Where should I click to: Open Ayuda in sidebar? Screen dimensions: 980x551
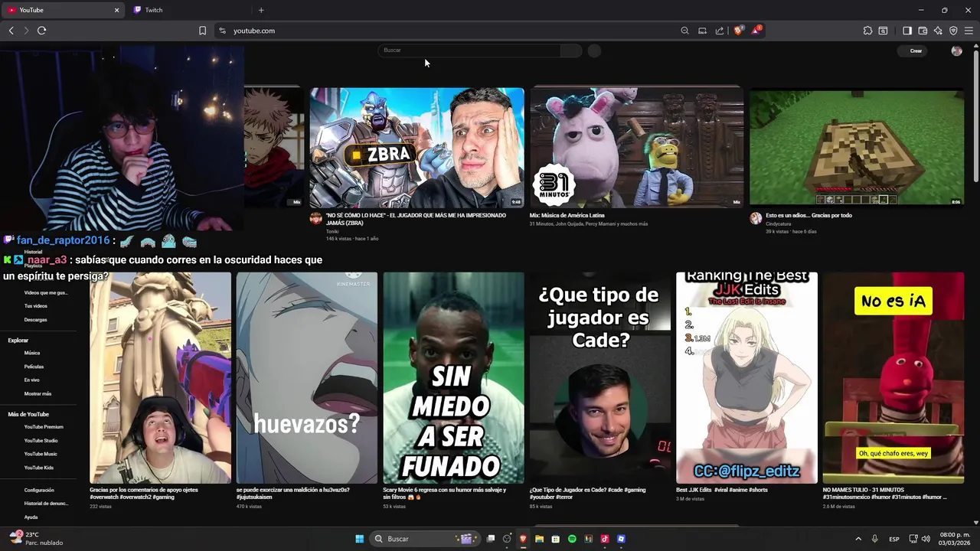coord(31,517)
